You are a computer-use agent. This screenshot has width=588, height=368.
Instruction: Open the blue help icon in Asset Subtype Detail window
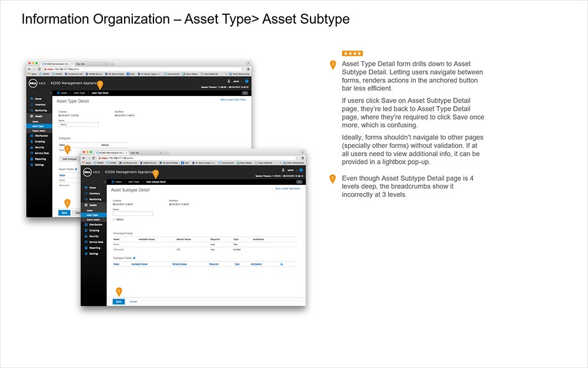pyautogui.click(x=301, y=170)
